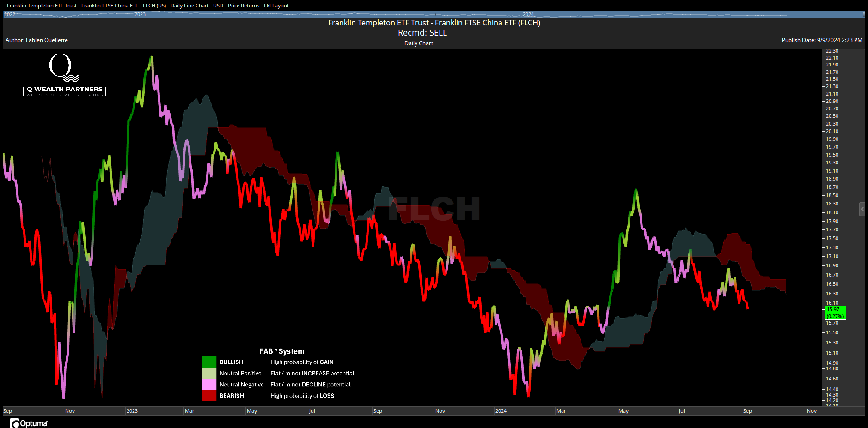868x428 pixels.
Task: Click the BULLISH legend label
Action: point(232,362)
